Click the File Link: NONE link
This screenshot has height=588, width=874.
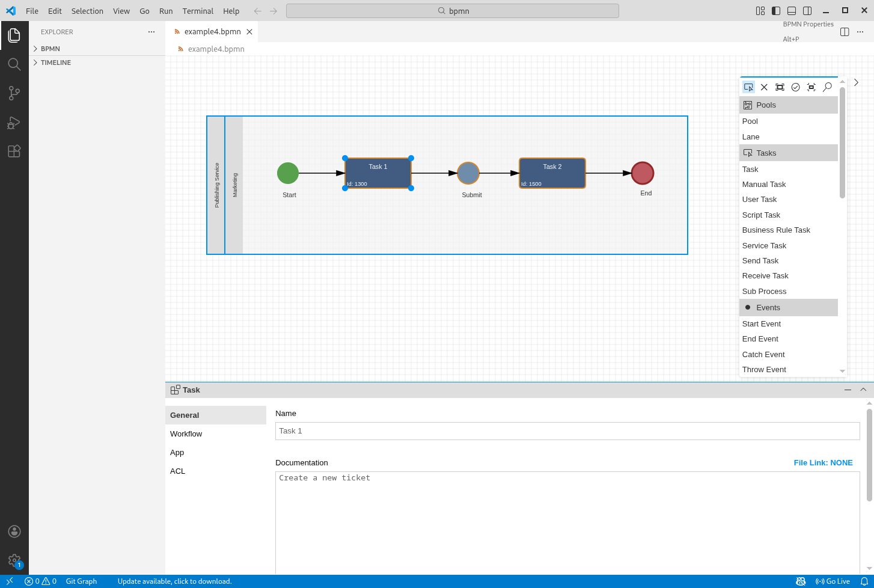point(823,463)
